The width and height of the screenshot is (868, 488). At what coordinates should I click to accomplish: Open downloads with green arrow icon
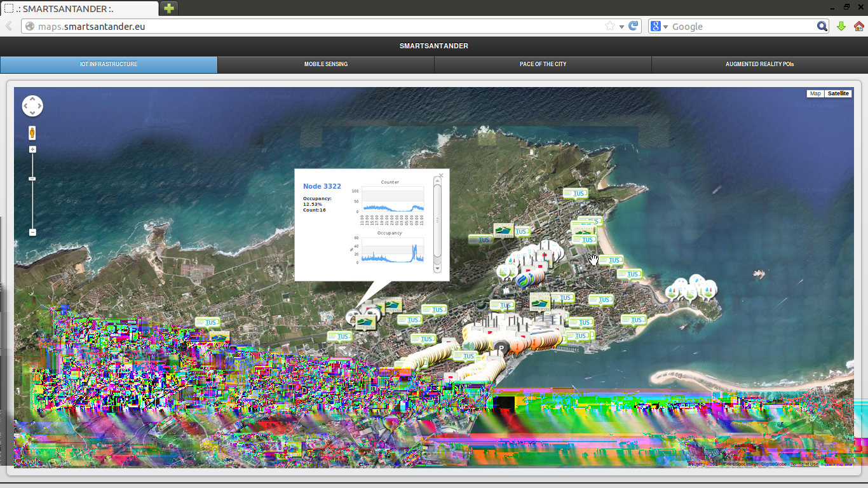(x=841, y=26)
